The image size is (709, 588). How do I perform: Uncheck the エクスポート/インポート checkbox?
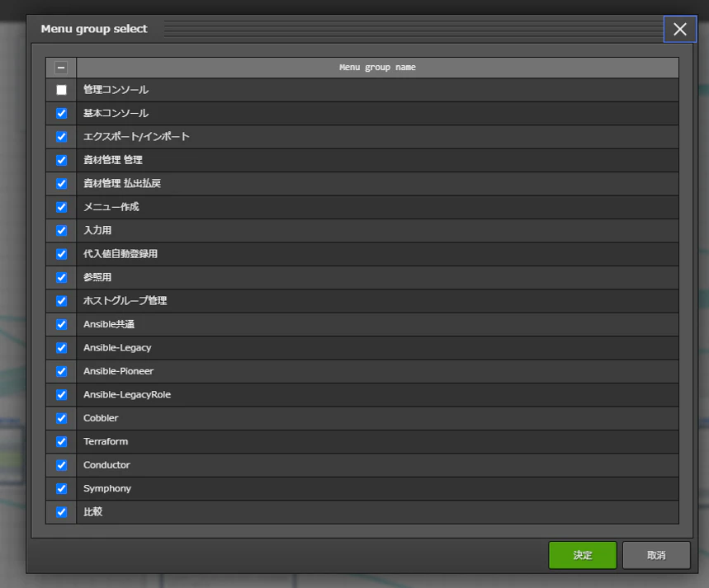coord(61,137)
